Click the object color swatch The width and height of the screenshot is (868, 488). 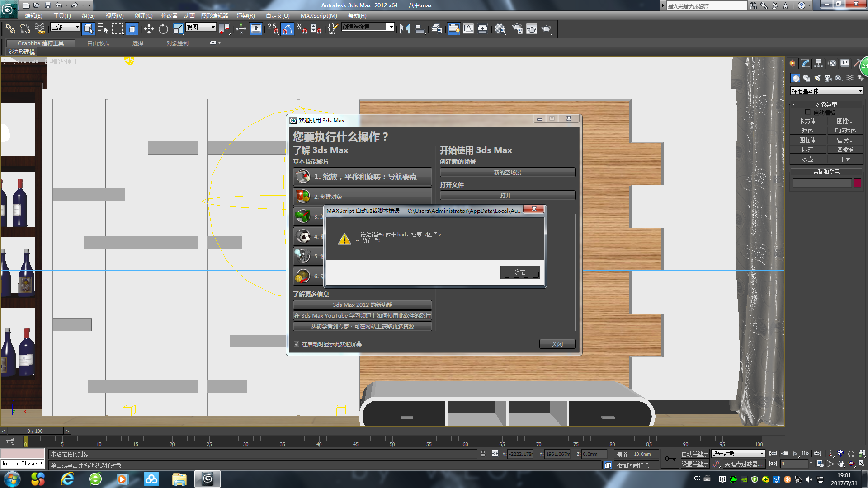(857, 183)
